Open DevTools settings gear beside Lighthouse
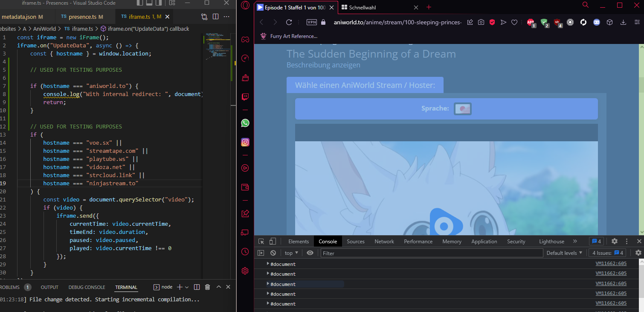Screen dimensions: 644x312 click(x=615, y=241)
